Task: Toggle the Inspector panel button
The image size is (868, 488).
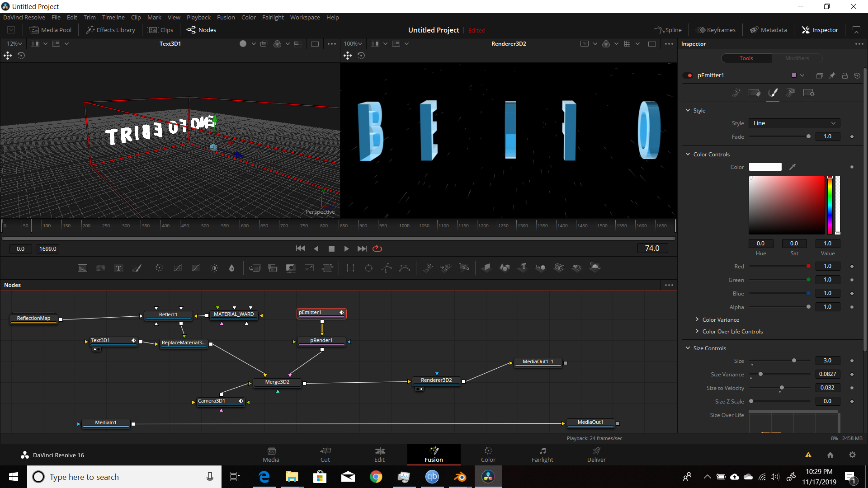Action: pyautogui.click(x=820, y=30)
